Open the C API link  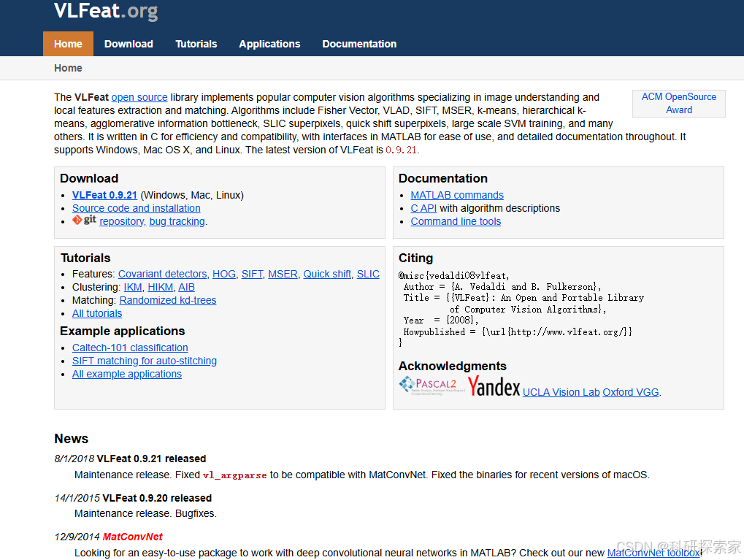[423, 208]
